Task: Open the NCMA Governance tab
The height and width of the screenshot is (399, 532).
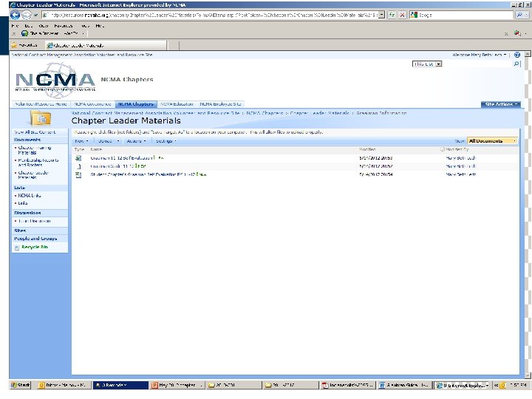Action: (92, 104)
